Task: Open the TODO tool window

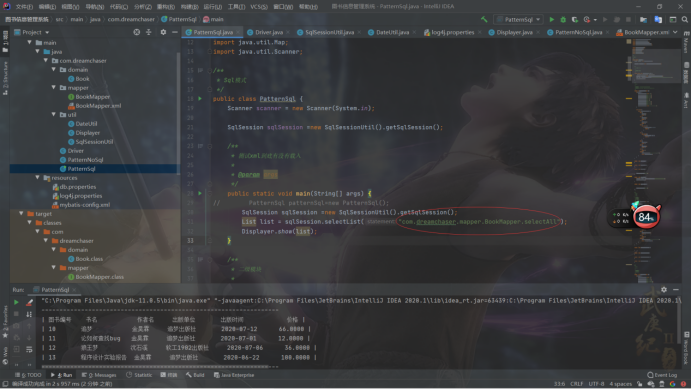Action: pyautogui.click(x=28, y=375)
